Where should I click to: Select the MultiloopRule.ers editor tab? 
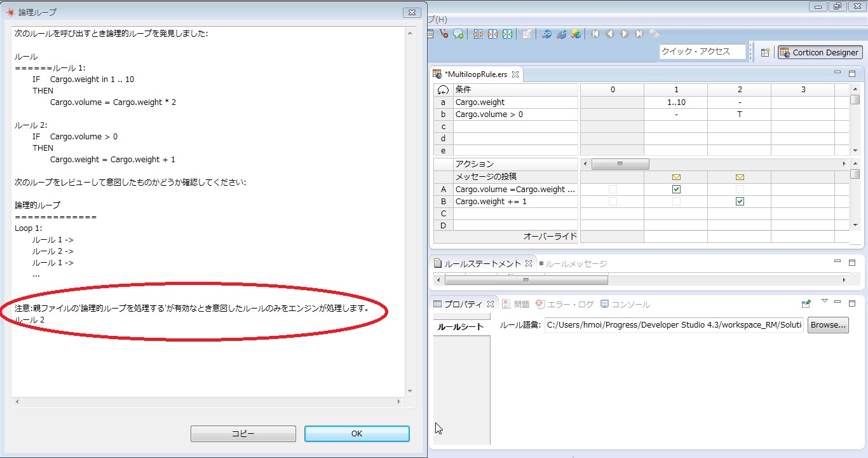click(476, 74)
